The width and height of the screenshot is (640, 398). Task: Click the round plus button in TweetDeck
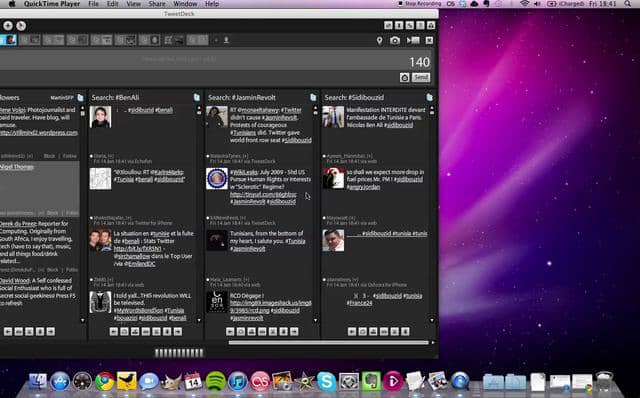[8, 26]
